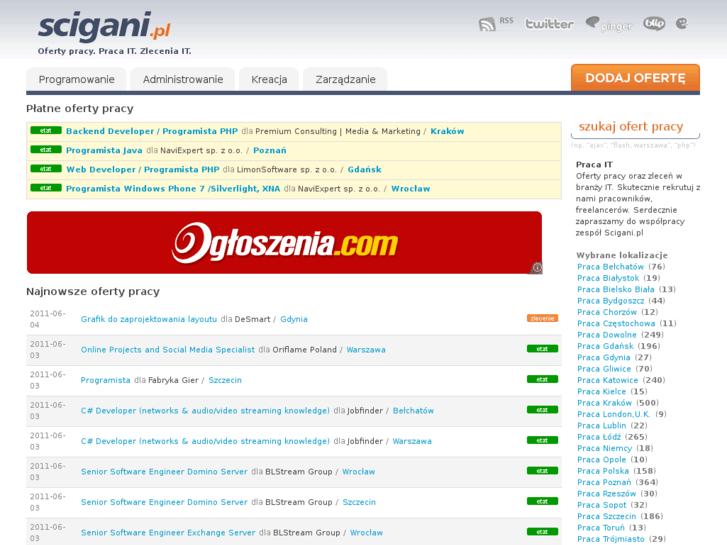
Task: Open Grafik do zaprojektowania layoutu offer
Action: (149, 319)
